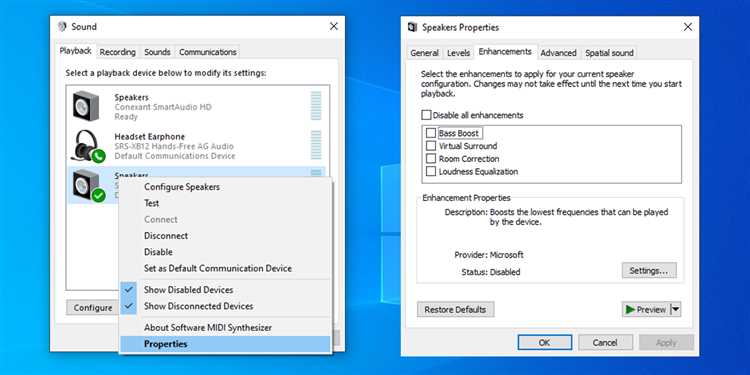750x375 pixels.
Task: Click Cancel in Speakers Properties
Action: pyautogui.click(x=605, y=342)
